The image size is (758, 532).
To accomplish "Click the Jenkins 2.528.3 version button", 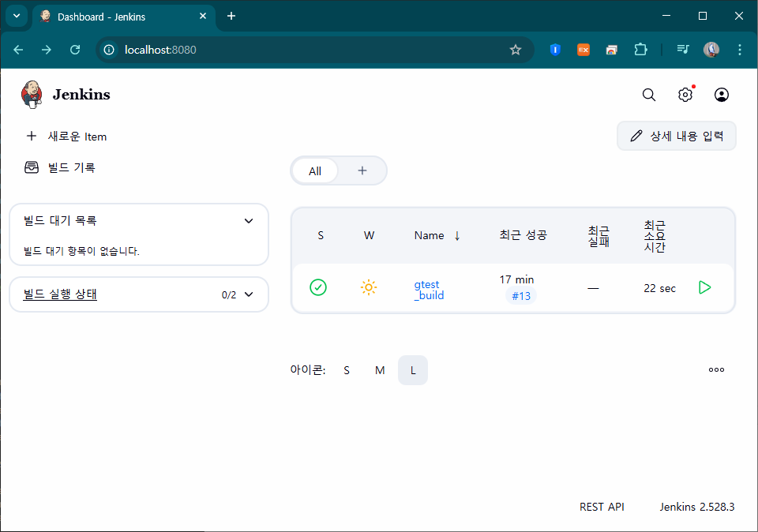I will tap(696, 507).
